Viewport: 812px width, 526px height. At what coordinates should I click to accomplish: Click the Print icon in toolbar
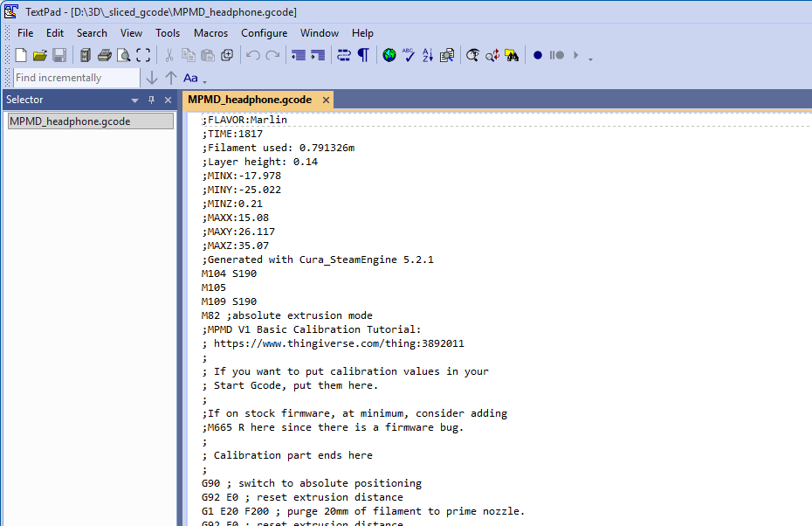(x=105, y=55)
